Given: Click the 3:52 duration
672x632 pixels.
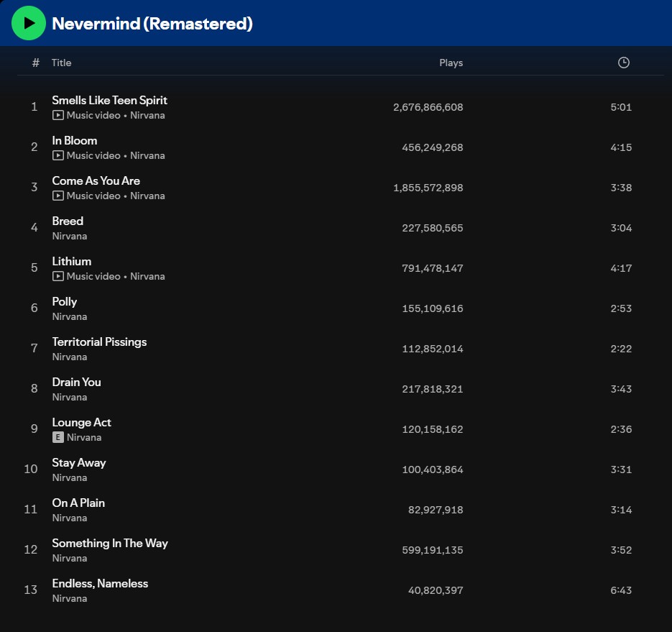Looking at the screenshot, I should click(621, 550).
